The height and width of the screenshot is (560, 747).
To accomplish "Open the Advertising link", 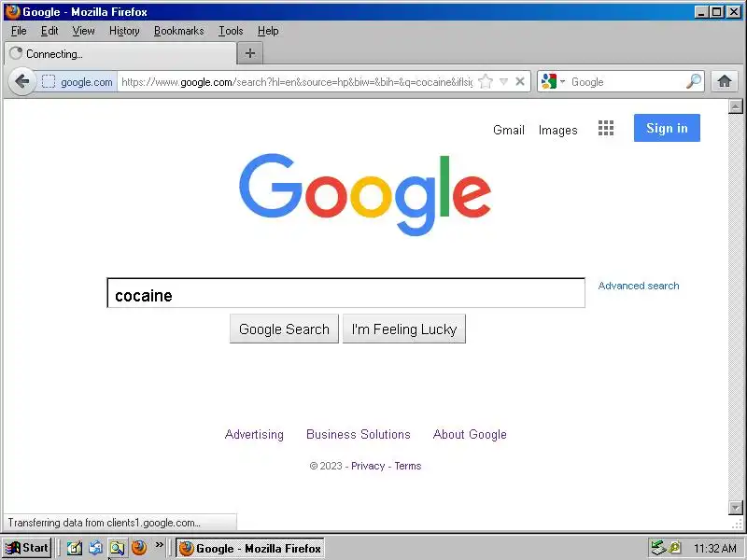I will click(254, 434).
